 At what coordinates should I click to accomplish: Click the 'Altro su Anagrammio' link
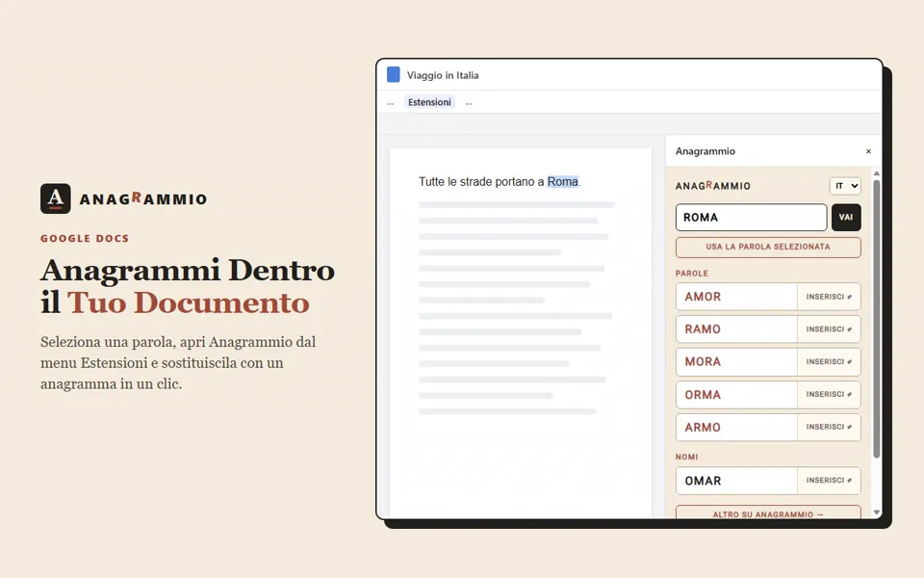[768, 513]
